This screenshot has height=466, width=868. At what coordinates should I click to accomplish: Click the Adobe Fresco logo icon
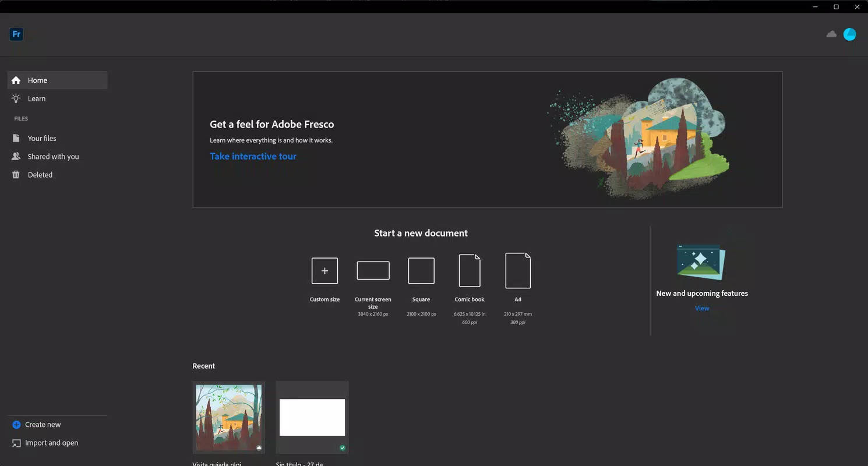pos(16,34)
